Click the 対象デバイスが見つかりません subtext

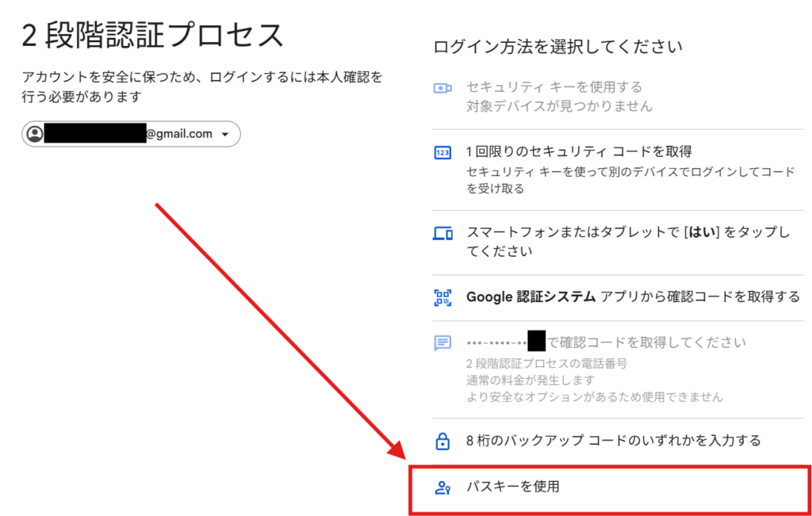559,106
